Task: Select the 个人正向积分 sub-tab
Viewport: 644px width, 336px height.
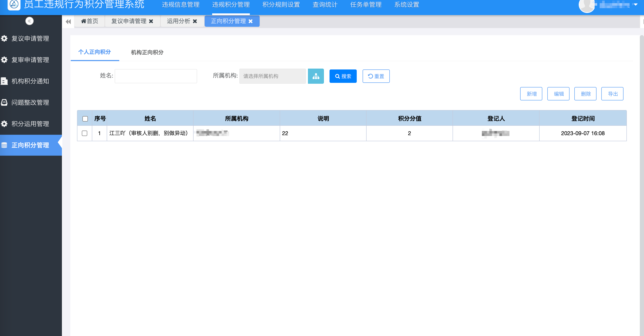Action: click(x=95, y=52)
